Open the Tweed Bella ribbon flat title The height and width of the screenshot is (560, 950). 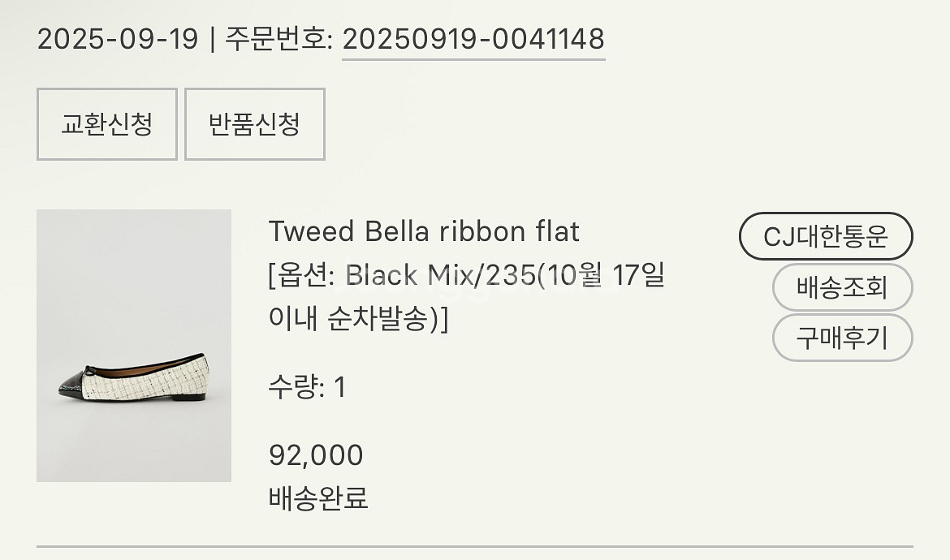click(424, 232)
